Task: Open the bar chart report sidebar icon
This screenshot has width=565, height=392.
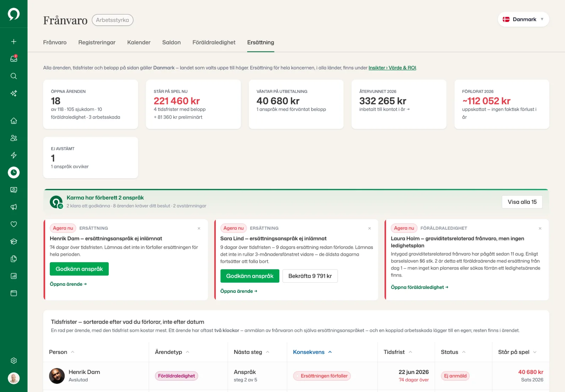Action: [x=14, y=276]
